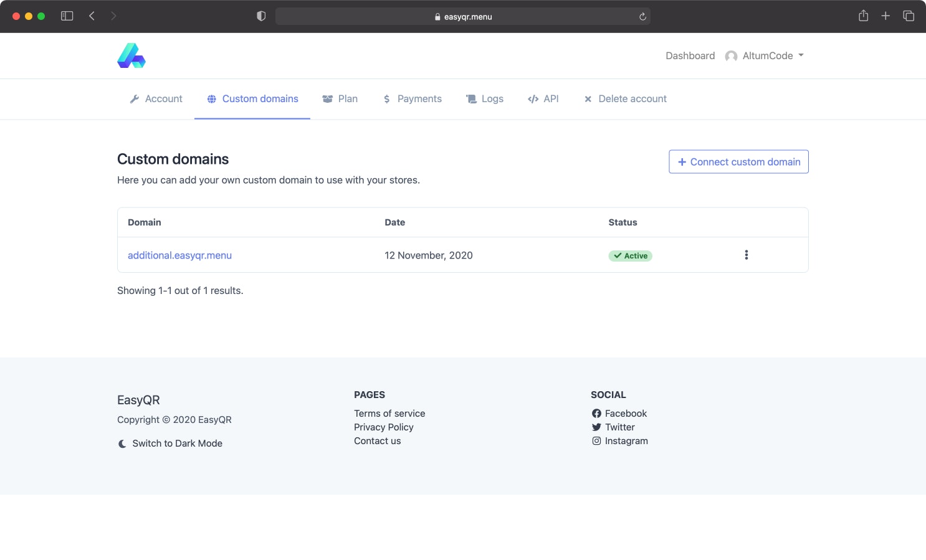
Task: Open Contact us page
Action: point(377,441)
